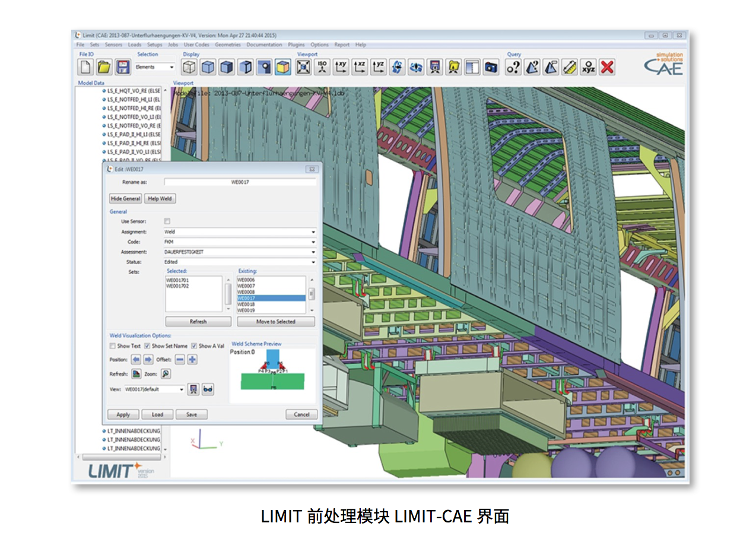This screenshot has height=558, width=756.
Task: Uncheck the Show Set Name checkbox
Action: [x=148, y=345]
